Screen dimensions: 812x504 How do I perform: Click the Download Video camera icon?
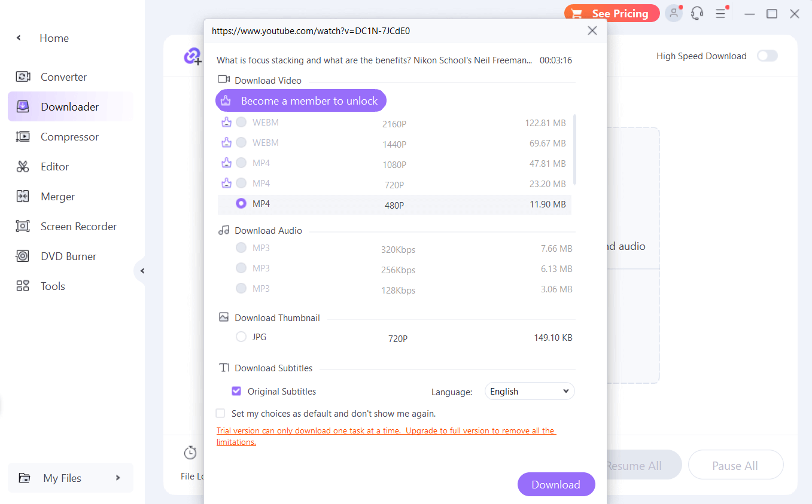click(224, 80)
